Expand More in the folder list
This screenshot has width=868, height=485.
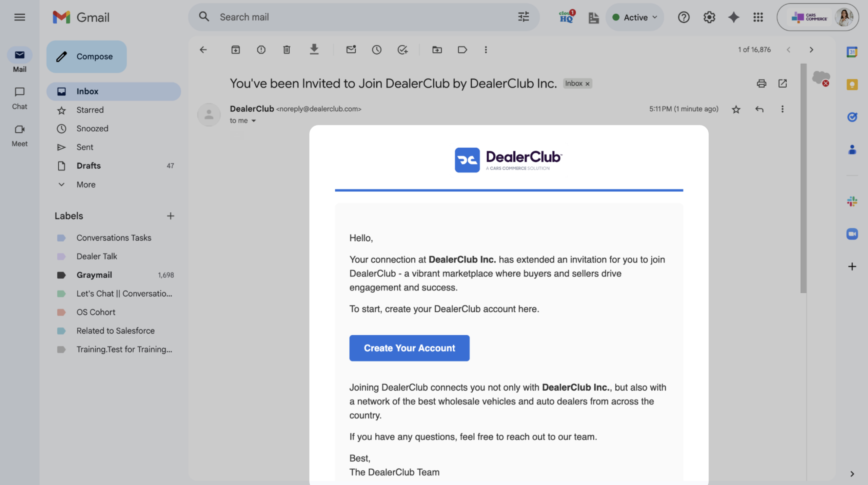[86, 184]
